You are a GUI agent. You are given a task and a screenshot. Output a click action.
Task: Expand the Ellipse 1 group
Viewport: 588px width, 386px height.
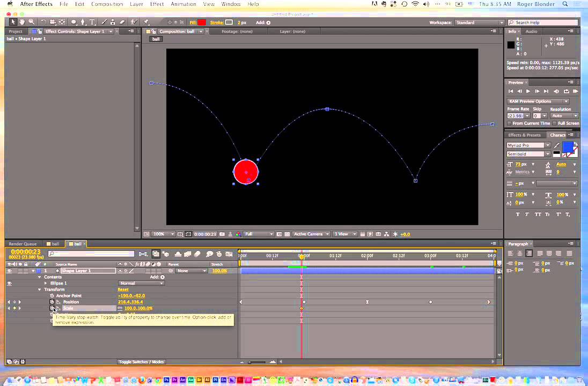(x=46, y=283)
